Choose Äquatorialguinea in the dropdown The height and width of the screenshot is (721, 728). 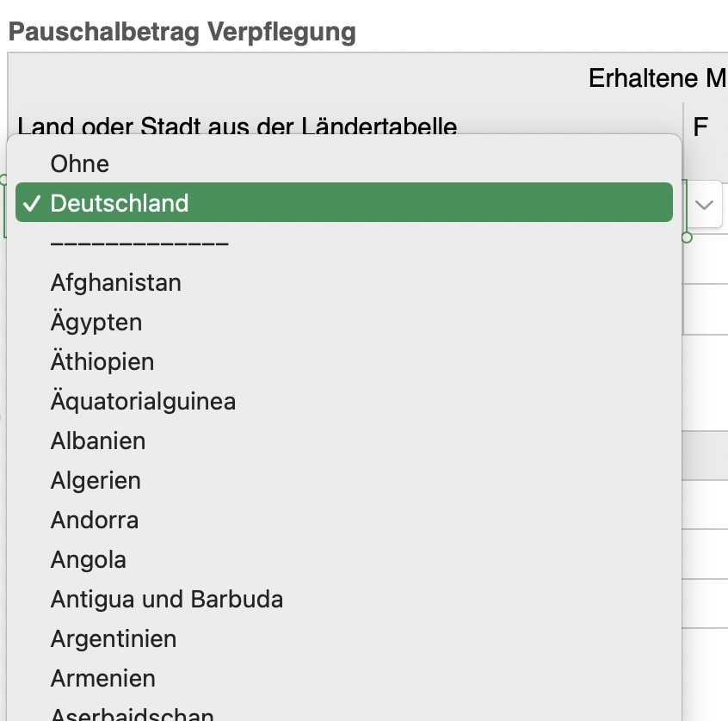[143, 401]
